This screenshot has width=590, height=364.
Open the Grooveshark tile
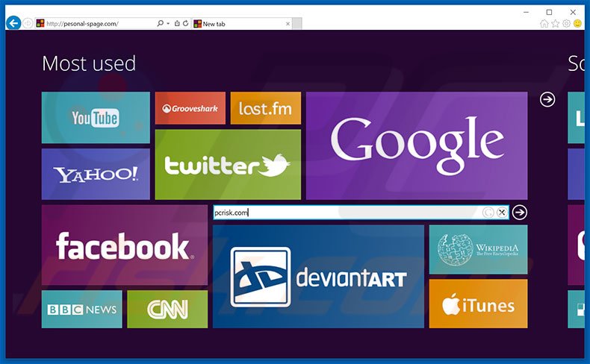pos(190,108)
